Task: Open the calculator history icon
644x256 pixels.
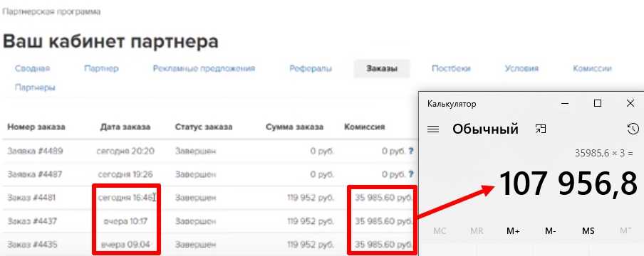Action: pos(633,129)
